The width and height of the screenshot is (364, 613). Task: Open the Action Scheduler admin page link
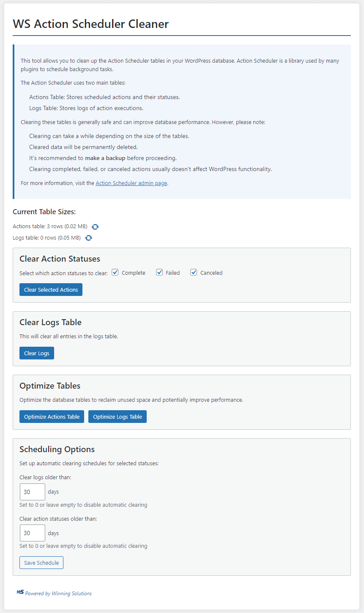point(131,183)
